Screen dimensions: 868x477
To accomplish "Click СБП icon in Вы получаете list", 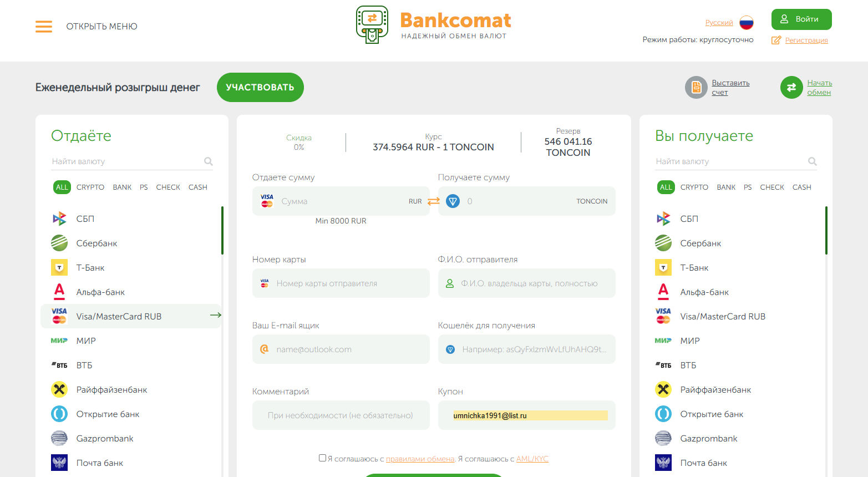I will point(663,219).
